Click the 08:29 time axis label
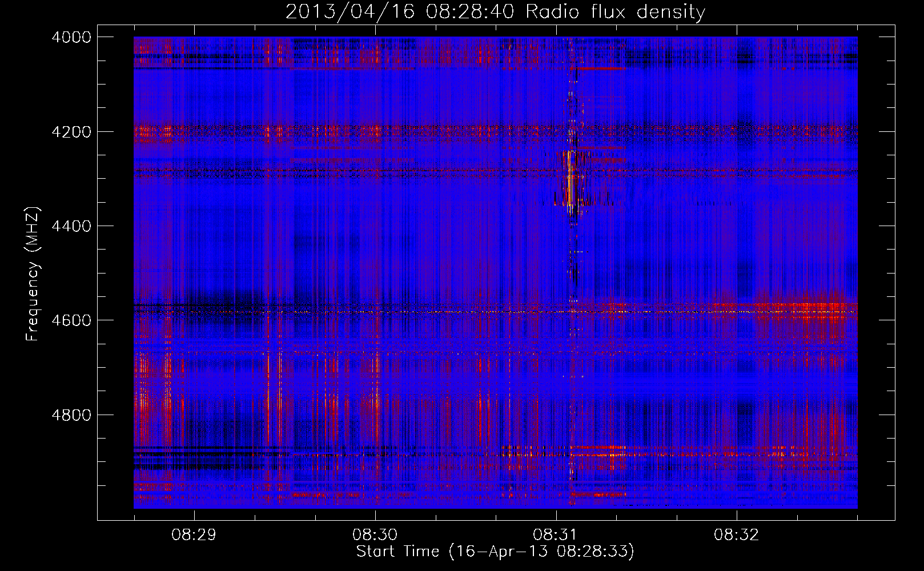The image size is (924, 571). [x=194, y=534]
